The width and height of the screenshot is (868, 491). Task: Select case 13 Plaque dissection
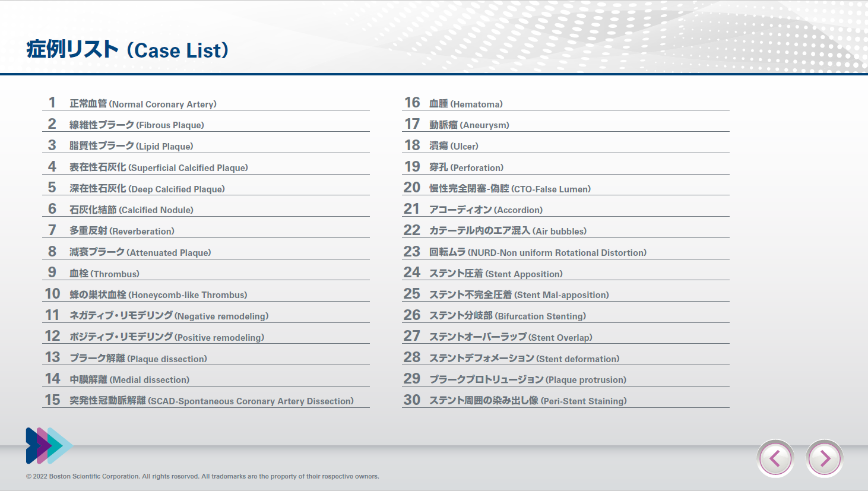(x=138, y=359)
